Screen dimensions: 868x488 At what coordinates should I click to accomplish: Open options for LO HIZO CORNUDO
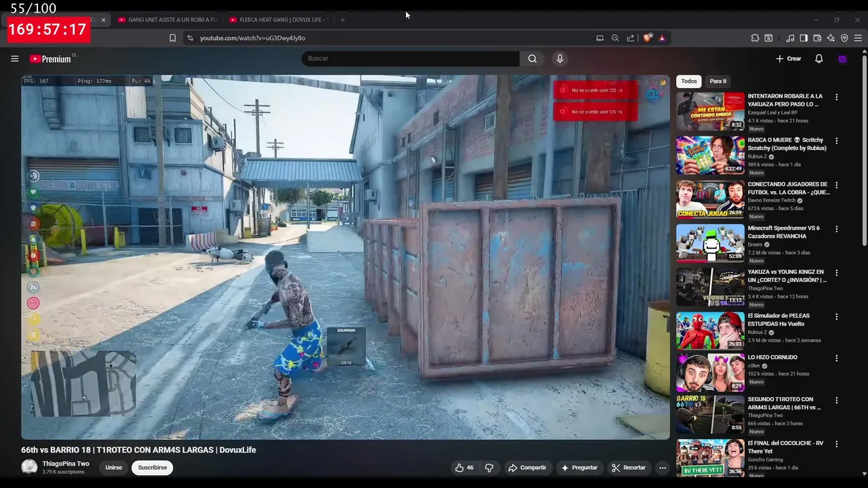pyautogui.click(x=836, y=358)
